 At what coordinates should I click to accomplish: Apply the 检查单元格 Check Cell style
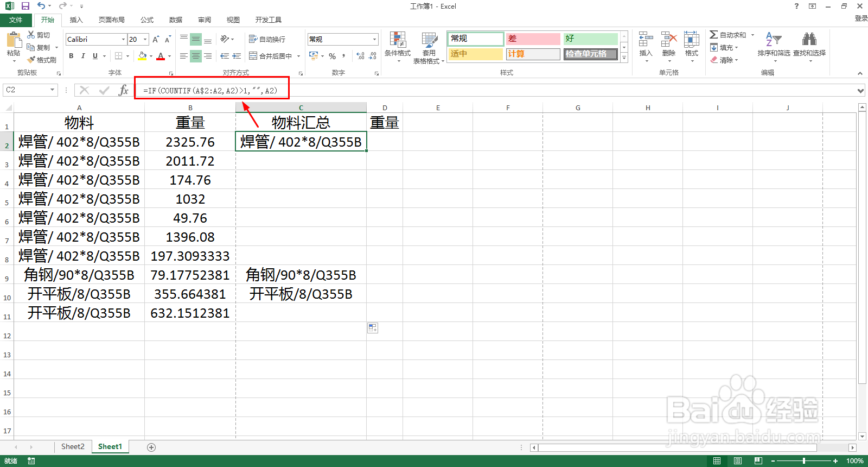pyautogui.click(x=591, y=54)
